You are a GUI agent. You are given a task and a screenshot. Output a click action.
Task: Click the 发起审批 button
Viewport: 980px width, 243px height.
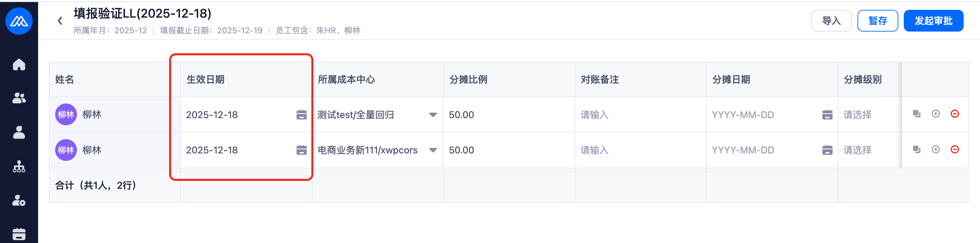pyautogui.click(x=933, y=21)
